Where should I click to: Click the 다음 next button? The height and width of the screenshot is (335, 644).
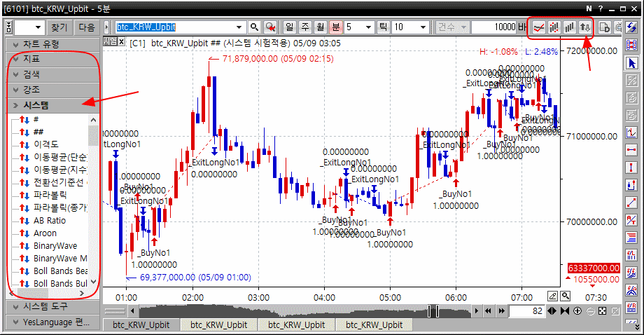pyautogui.click(x=87, y=27)
